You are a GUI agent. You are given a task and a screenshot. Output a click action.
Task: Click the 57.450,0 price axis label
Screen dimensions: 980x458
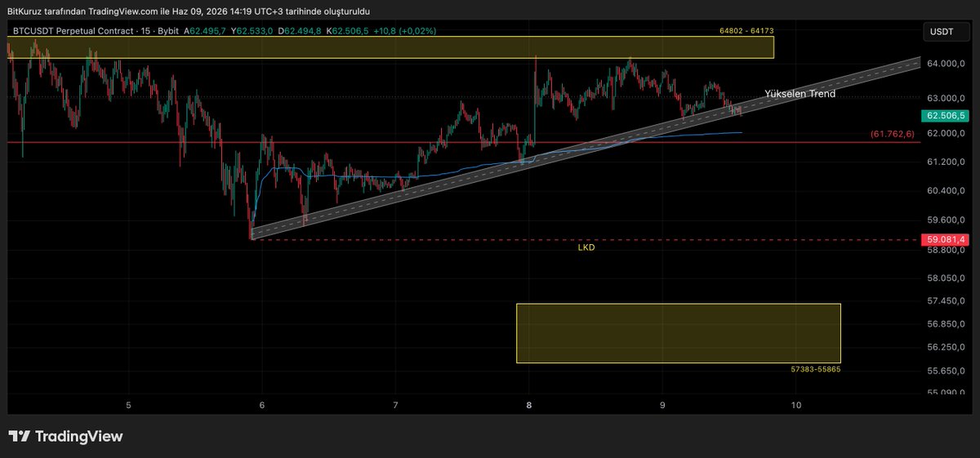coord(947,301)
